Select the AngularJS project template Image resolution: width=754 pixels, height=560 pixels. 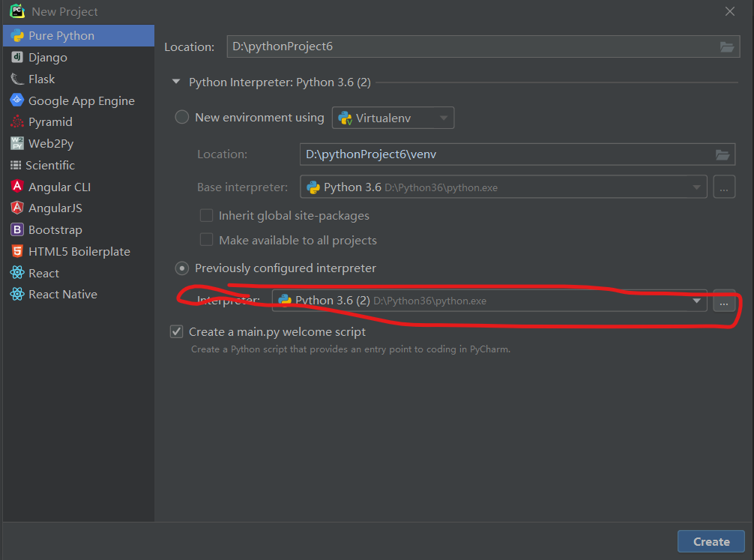pyautogui.click(x=79, y=208)
